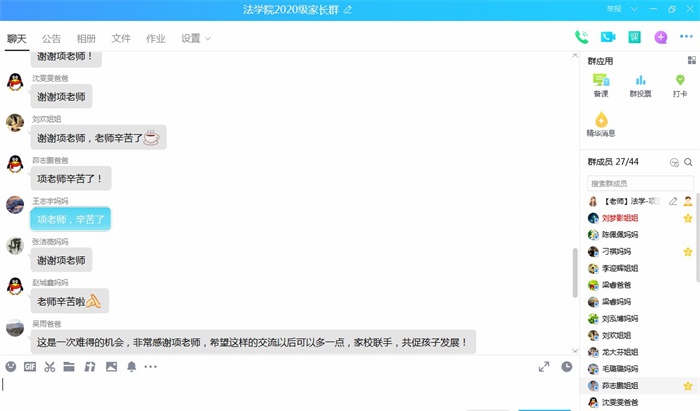700x411 pixels.
Task: Open 精华消息 essence messages
Action: pyautogui.click(x=601, y=125)
